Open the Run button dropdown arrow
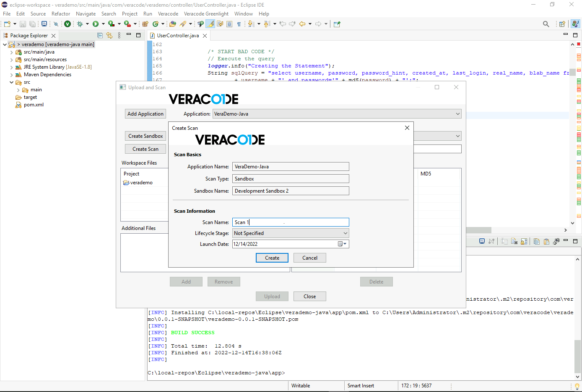This screenshot has width=582, height=392. tap(103, 24)
